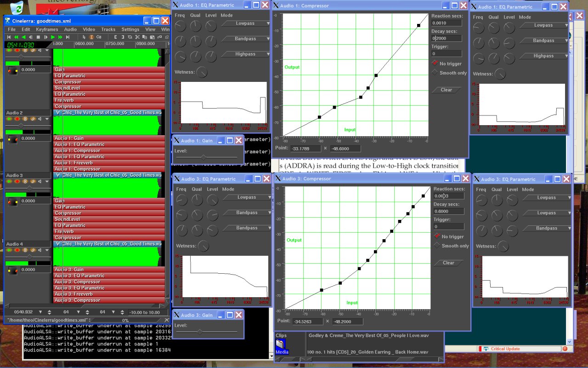The height and width of the screenshot is (368, 588).
Task: Adjust the Level slider in Audio 3: Gain
Action: pos(207,331)
